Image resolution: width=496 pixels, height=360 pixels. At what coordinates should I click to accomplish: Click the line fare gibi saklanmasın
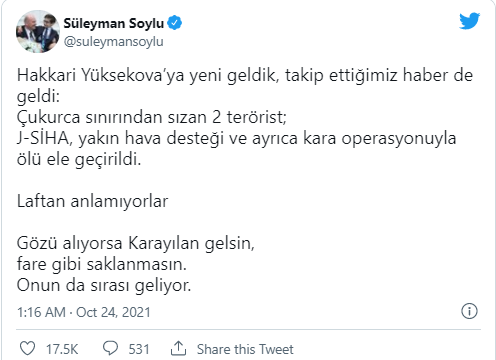click(102, 264)
